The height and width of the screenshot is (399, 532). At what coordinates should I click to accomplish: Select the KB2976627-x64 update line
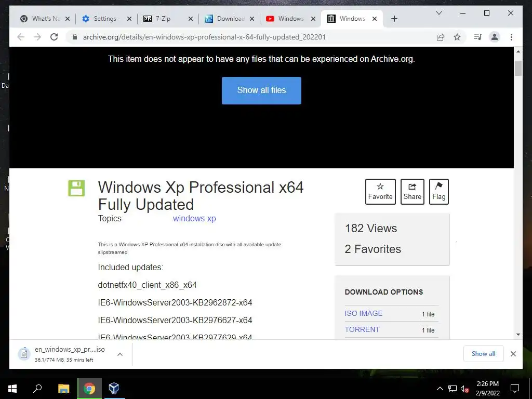[175, 320]
